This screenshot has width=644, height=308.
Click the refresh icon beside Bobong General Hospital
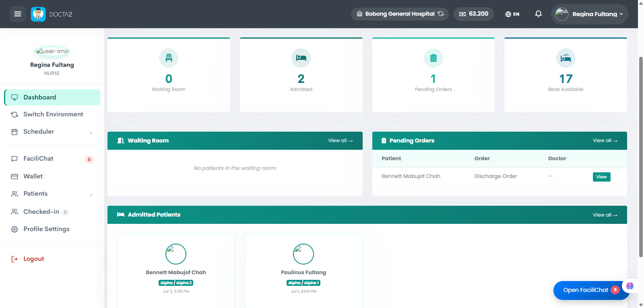point(441,14)
